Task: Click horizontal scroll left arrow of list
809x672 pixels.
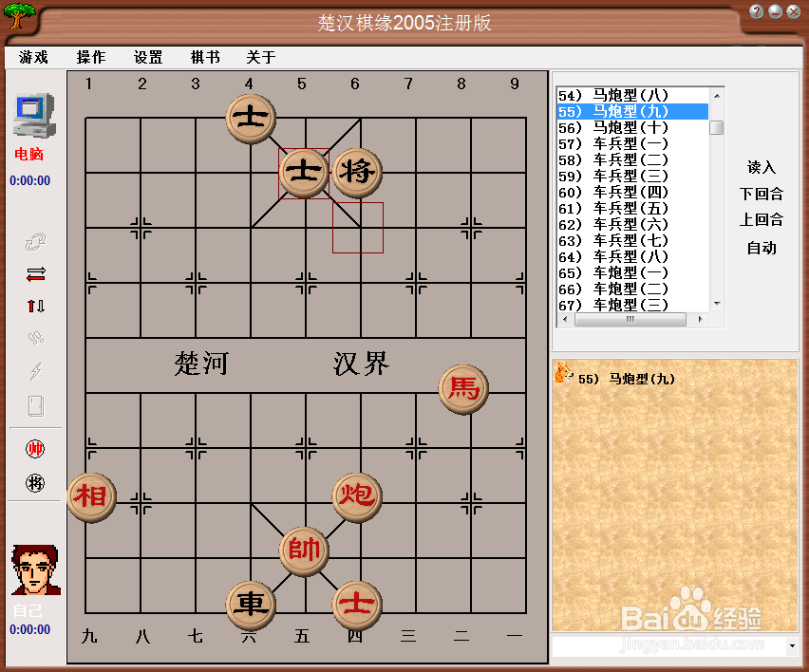Action: pyautogui.click(x=565, y=319)
